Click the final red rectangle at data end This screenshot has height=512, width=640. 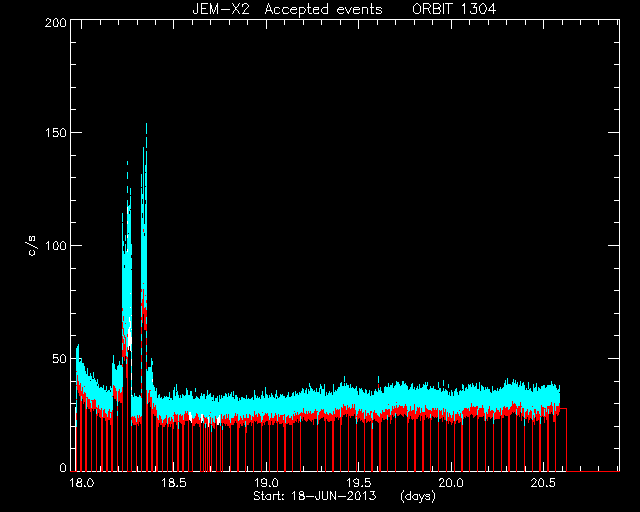(x=563, y=440)
